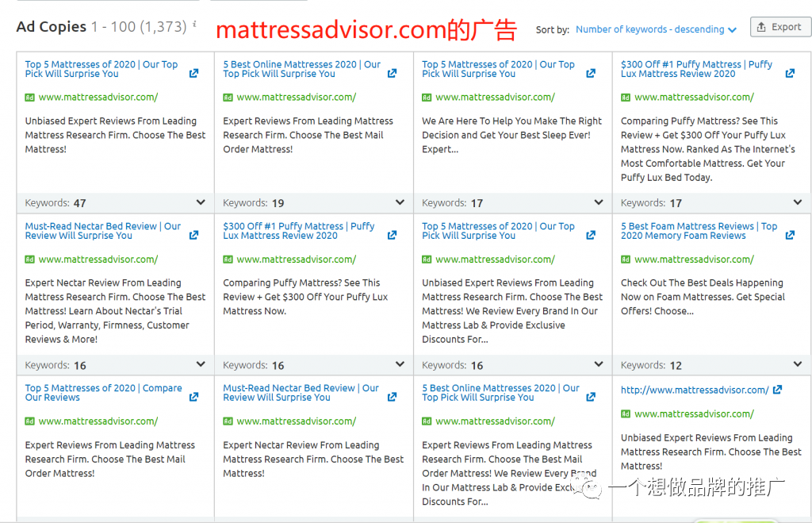Open Nectar Bed Review title lacking a keyword count

click(301, 392)
